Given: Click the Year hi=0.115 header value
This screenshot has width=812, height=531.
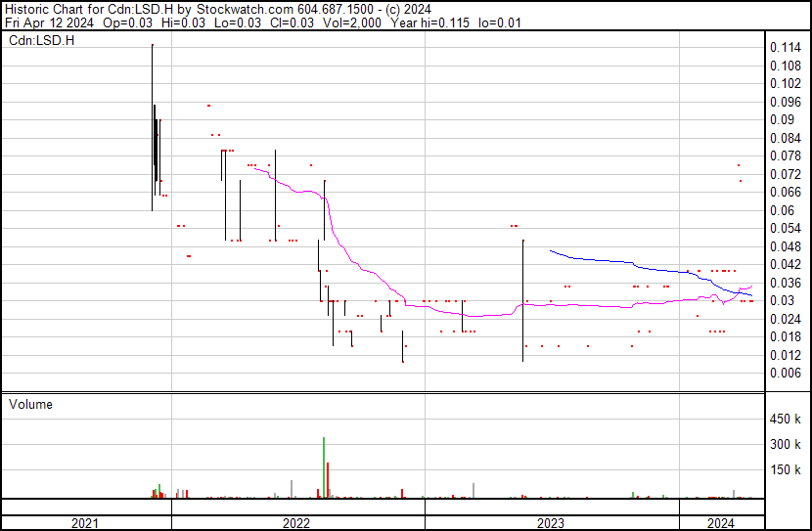Looking at the screenshot, I should tap(429, 22).
